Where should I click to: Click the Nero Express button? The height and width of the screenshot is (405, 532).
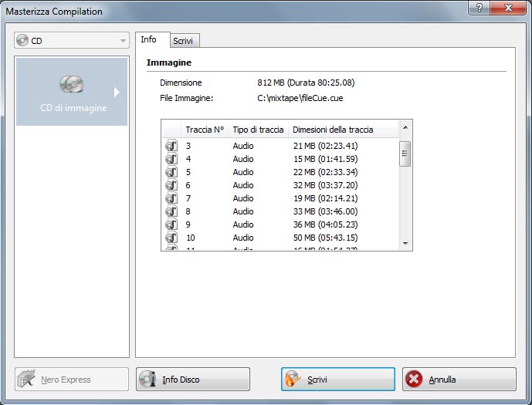pyautogui.click(x=72, y=379)
